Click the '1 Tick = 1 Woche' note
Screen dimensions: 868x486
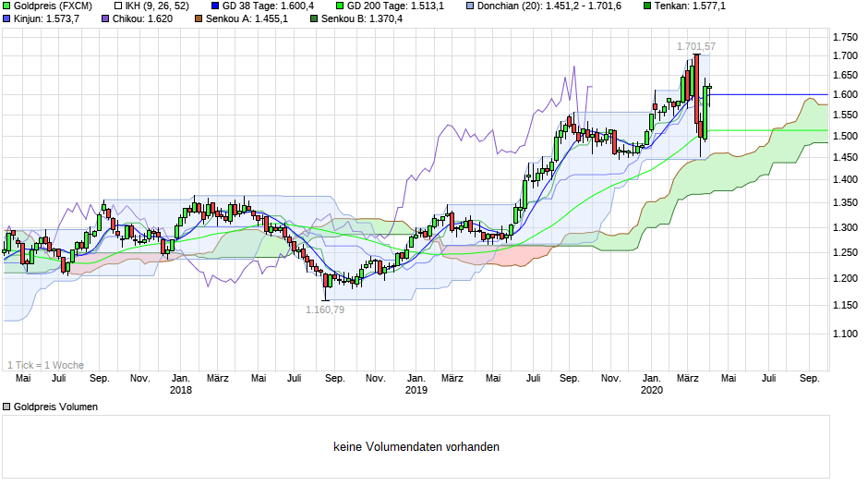46,365
